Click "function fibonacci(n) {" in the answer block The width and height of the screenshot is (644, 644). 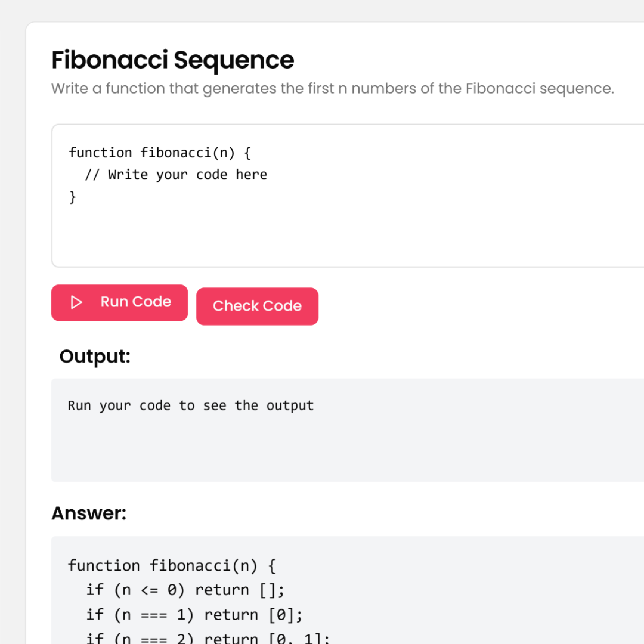pyautogui.click(x=172, y=566)
